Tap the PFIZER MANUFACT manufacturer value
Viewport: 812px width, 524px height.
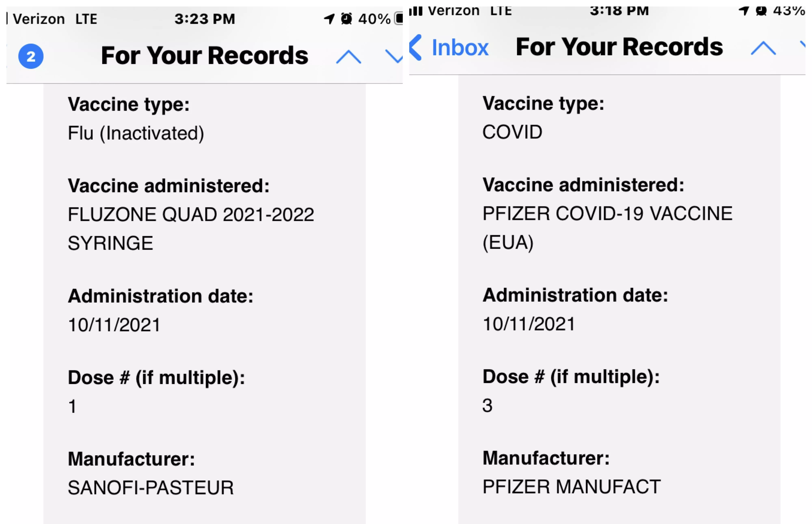pos(572,486)
